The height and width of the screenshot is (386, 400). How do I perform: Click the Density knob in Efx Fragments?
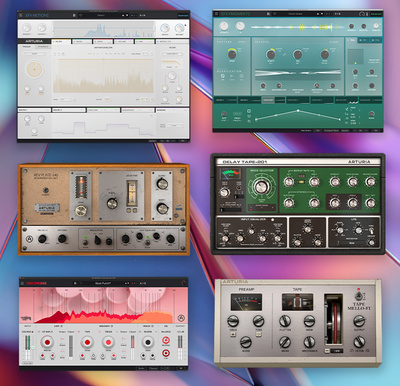click(270, 54)
